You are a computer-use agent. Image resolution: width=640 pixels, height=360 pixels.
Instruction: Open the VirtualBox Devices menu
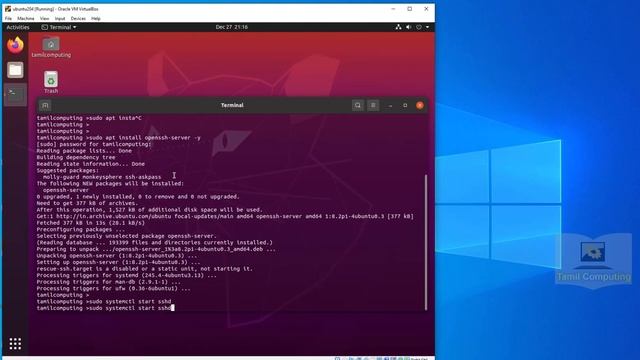pos(78,18)
